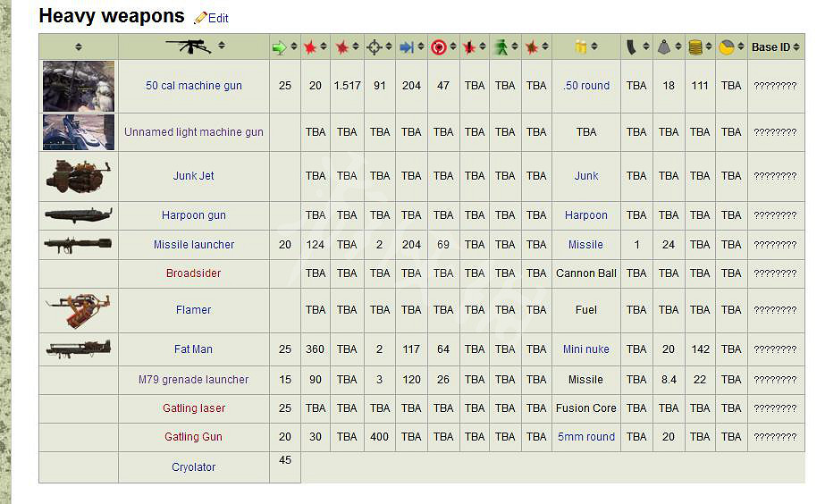Click the yellow ammo header icon

pos(580,47)
